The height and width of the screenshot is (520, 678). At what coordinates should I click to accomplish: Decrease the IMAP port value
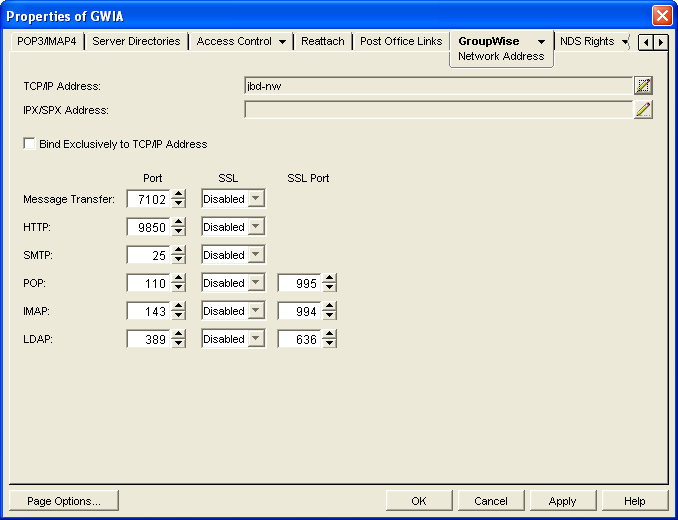(x=178, y=316)
